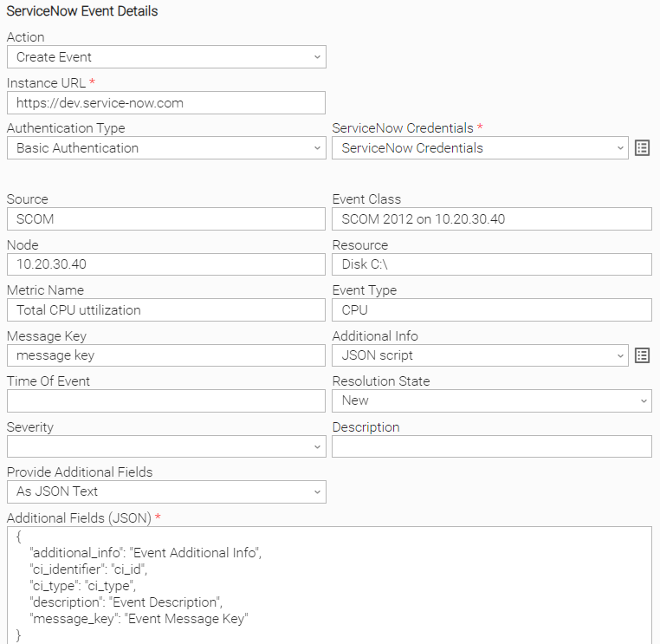This screenshot has width=660, height=644.
Task: Click the Resource field showing Disk C:\
Action: pos(492,264)
